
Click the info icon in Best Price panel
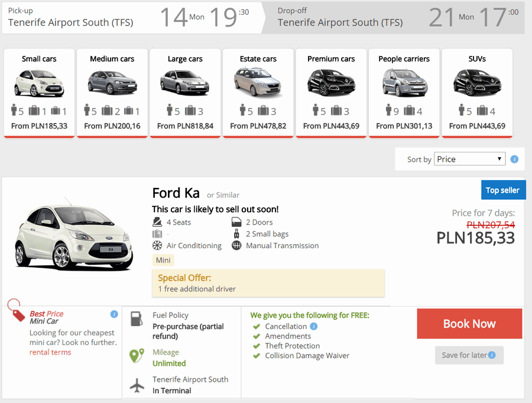point(114,314)
